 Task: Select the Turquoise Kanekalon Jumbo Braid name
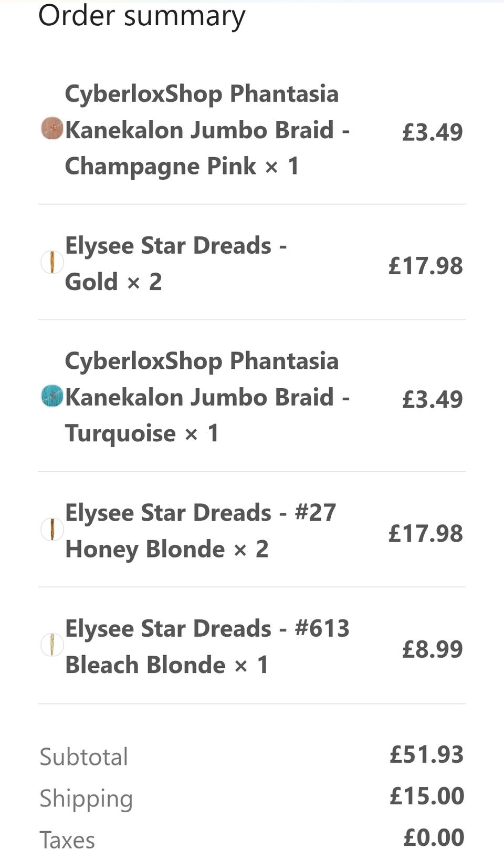pyautogui.click(x=207, y=397)
